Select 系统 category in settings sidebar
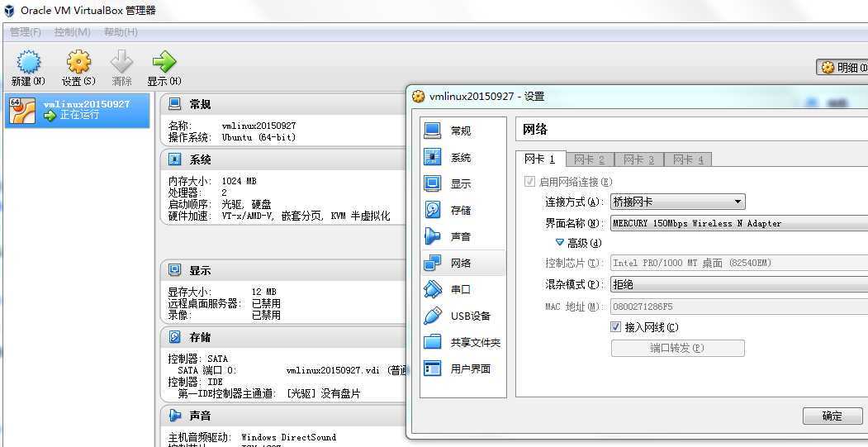Screen dimensions: 868x447 [462, 157]
